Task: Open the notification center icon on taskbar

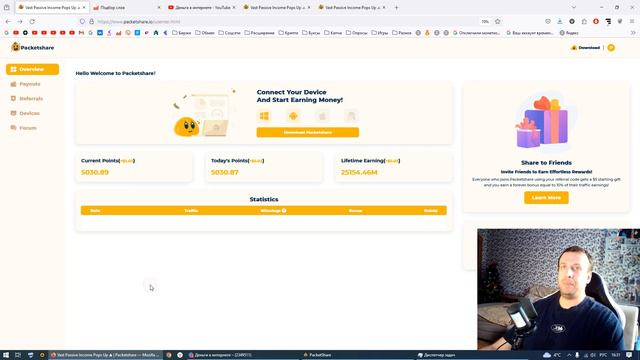Action: (x=629, y=355)
